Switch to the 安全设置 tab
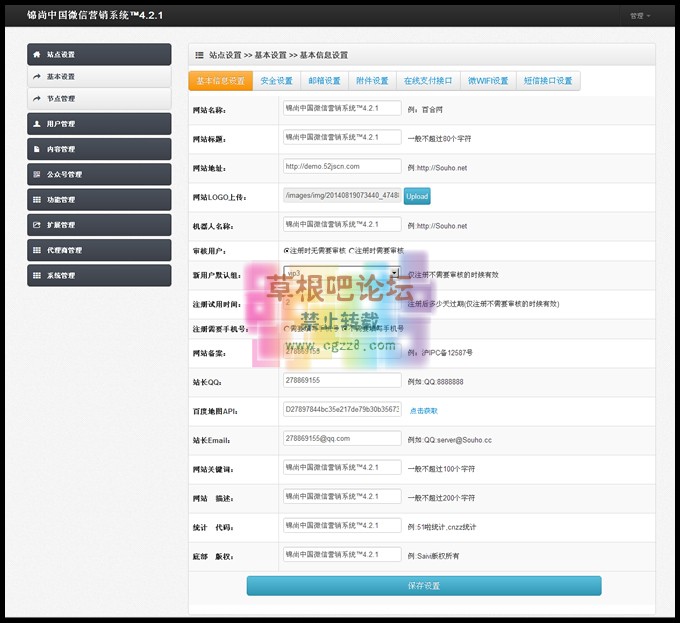The height and width of the screenshot is (623, 680). pos(276,81)
